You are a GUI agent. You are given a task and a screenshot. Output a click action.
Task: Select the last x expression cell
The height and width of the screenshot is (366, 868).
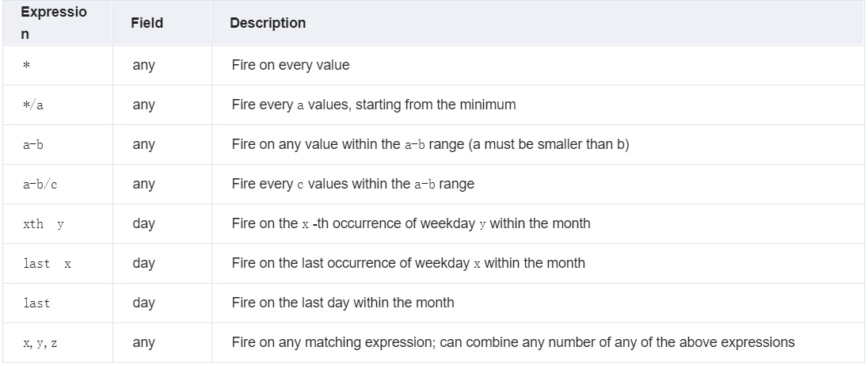point(47,264)
